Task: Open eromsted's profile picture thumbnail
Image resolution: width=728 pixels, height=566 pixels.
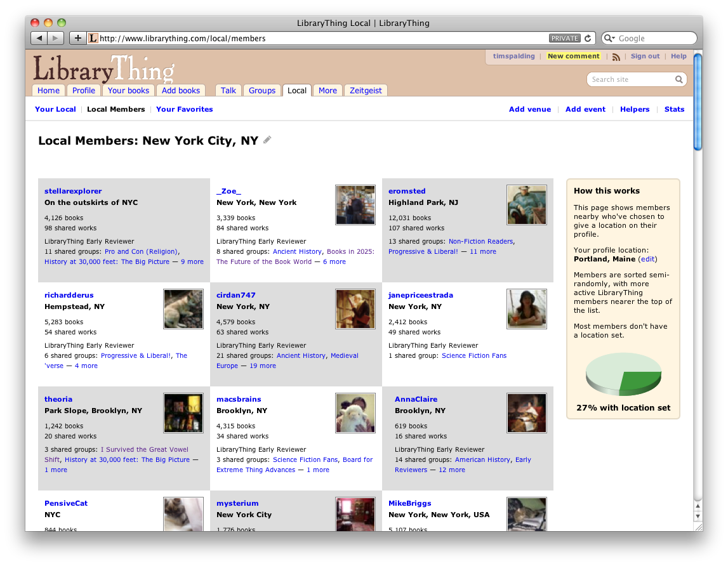Action: click(526, 205)
